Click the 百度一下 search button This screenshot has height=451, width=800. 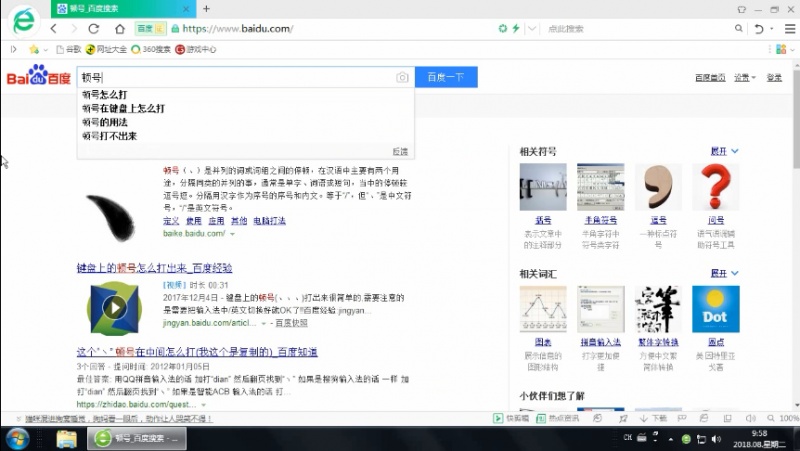pyautogui.click(x=446, y=77)
